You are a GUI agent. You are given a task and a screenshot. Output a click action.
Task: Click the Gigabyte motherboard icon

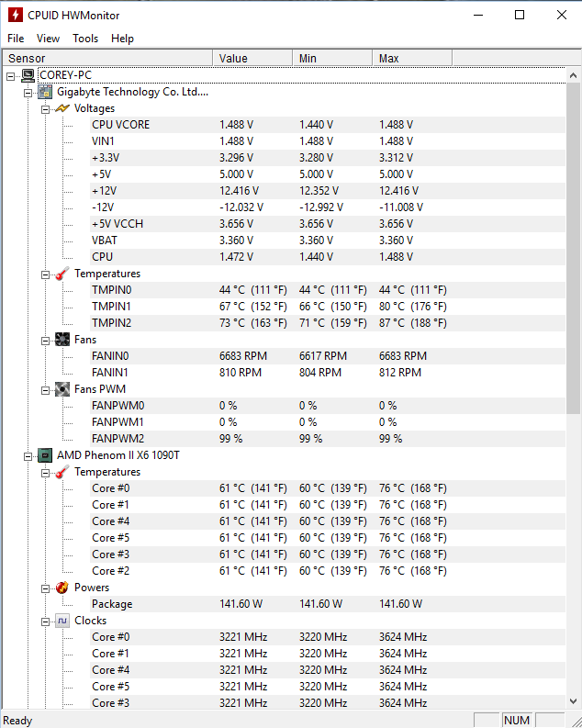coord(45,92)
